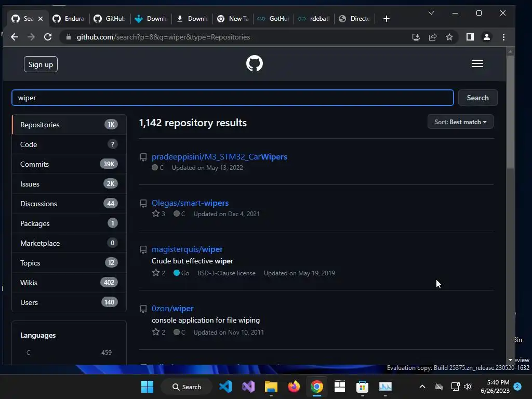Switch to Directo tab
532x399 pixels.
(354, 19)
